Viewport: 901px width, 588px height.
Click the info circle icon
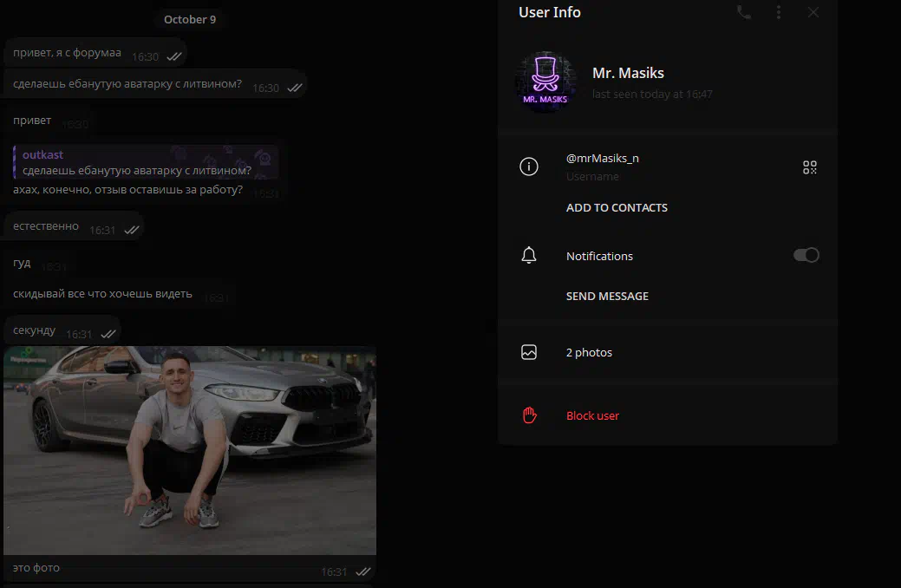(x=529, y=167)
